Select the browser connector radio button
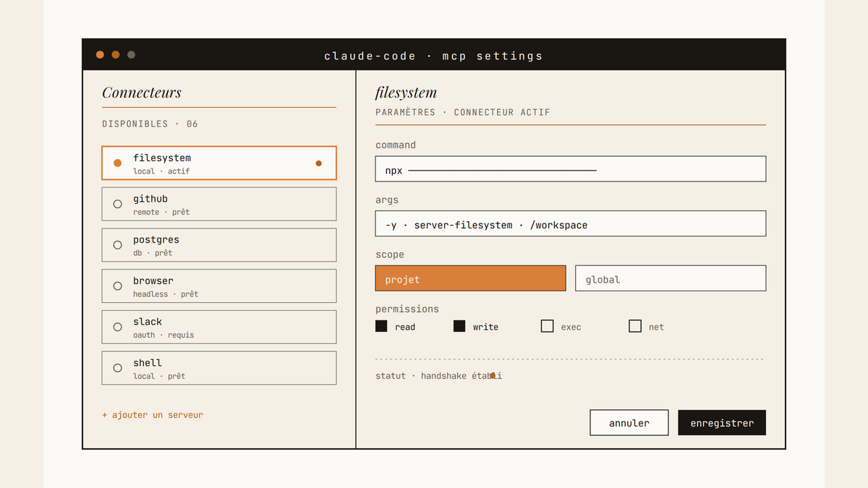Screen dimensions: 868x488 coord(118,286)
